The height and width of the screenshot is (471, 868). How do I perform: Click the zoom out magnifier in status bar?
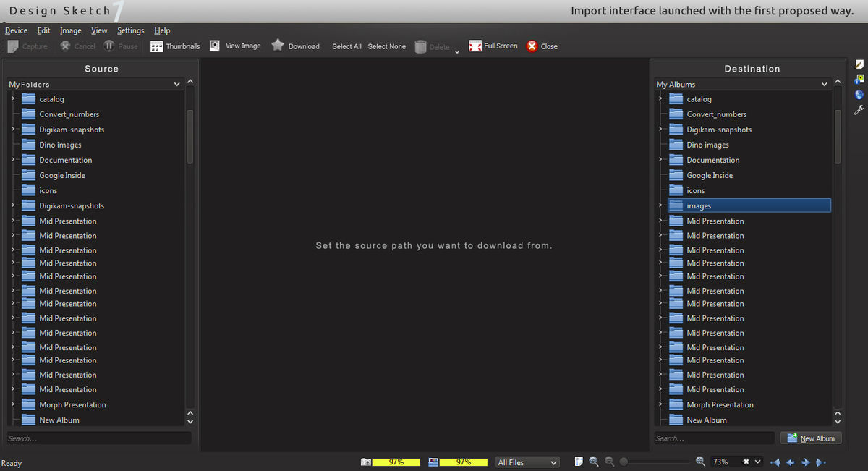(609, 462)
